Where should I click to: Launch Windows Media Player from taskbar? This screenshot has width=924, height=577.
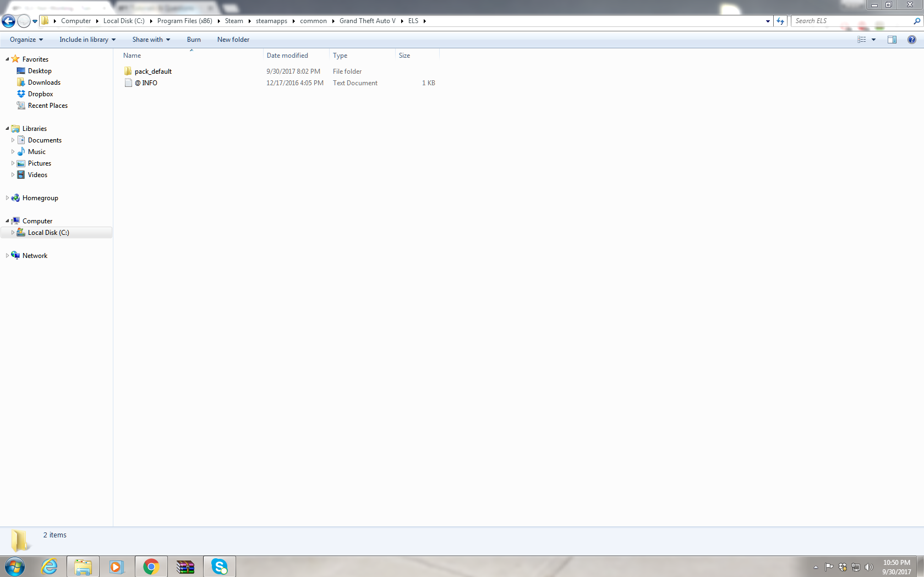tap(117, 567)
